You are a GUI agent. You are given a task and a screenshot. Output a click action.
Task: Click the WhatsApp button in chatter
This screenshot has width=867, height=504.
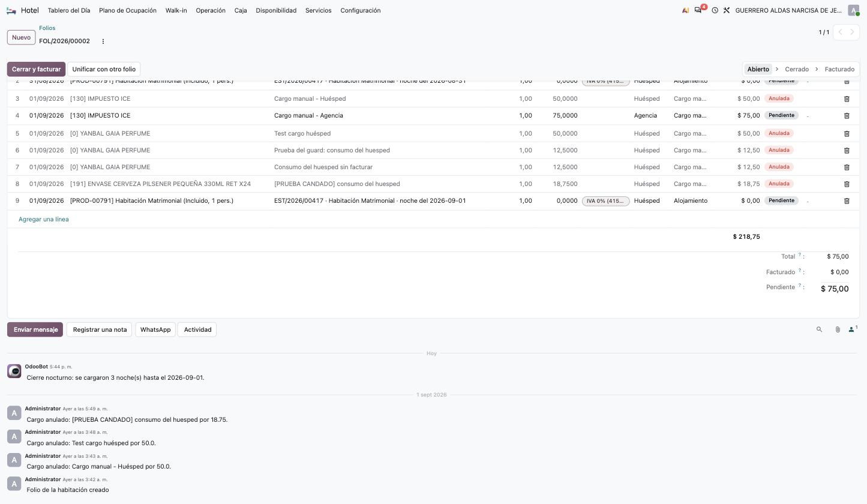pos(155,329)
